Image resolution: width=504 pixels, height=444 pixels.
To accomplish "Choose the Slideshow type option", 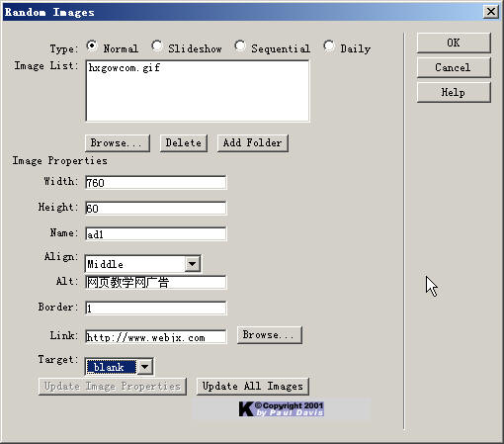I will pyautogui.click(x=157, y=45).
